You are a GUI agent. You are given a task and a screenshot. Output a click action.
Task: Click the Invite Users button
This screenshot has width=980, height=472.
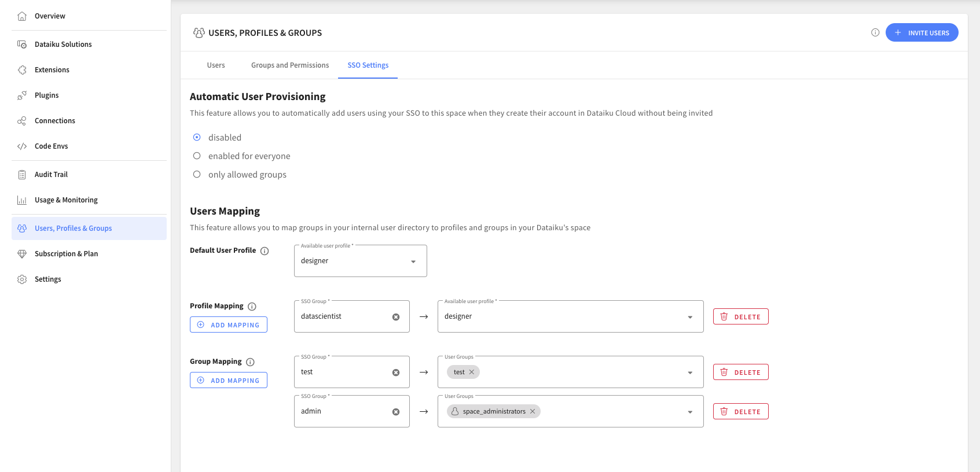coord(922,32)
